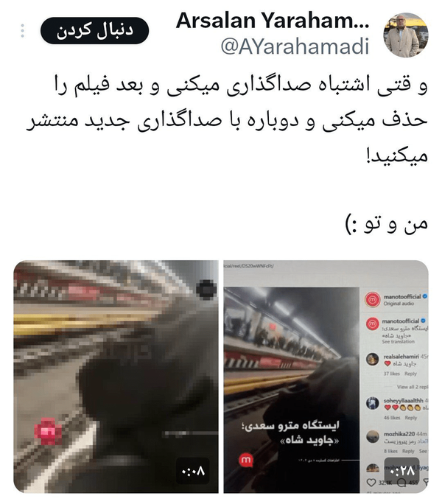This screenshot has height=504, width=442.
Task: Click Reply under realsalehamiri's comment
Action: [410, 374]
